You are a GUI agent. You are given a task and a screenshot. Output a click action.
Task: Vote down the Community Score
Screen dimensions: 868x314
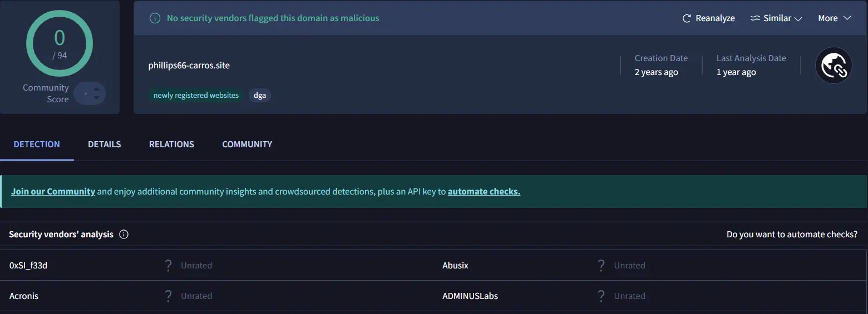coord(97,98)
